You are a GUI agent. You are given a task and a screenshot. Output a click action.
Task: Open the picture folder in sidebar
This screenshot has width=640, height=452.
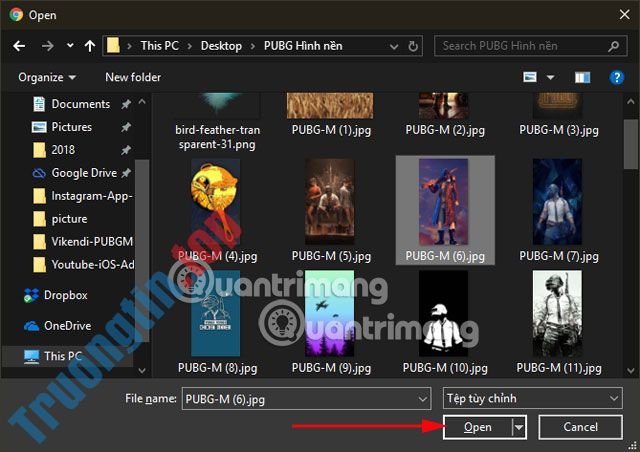tap(69, 219)
